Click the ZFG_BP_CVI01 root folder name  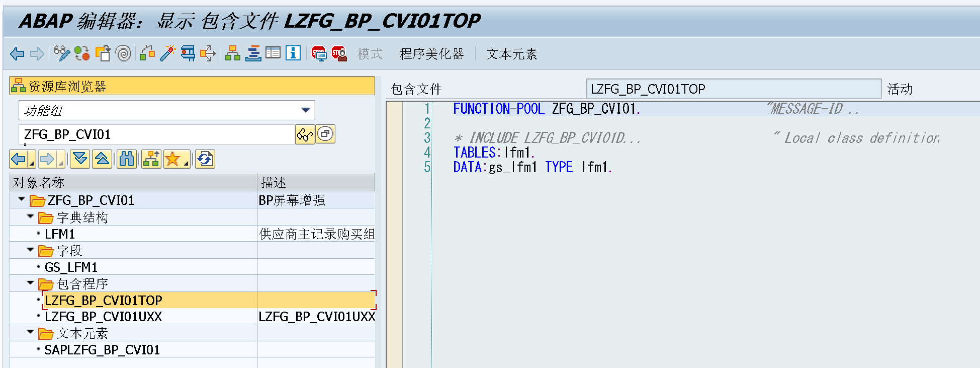[91, 200]
